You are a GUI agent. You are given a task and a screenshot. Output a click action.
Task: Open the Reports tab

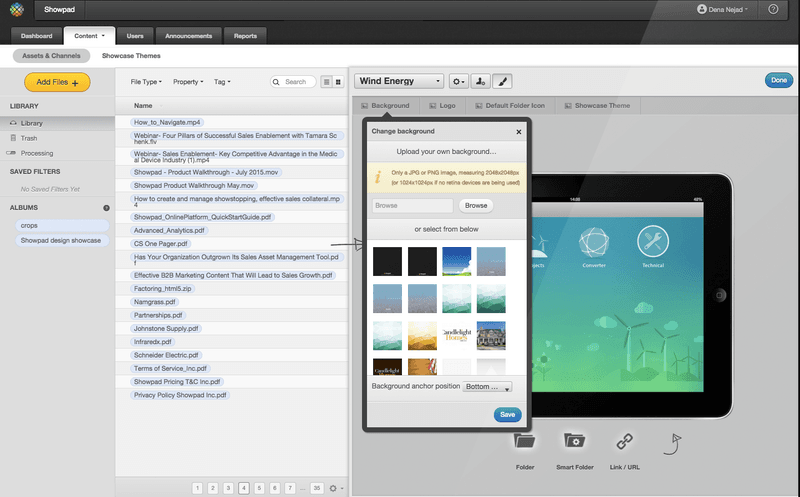click(245, 36)
